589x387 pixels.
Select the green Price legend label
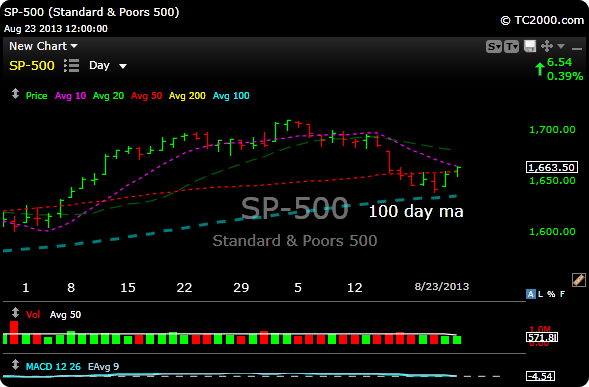coord(36,96)
